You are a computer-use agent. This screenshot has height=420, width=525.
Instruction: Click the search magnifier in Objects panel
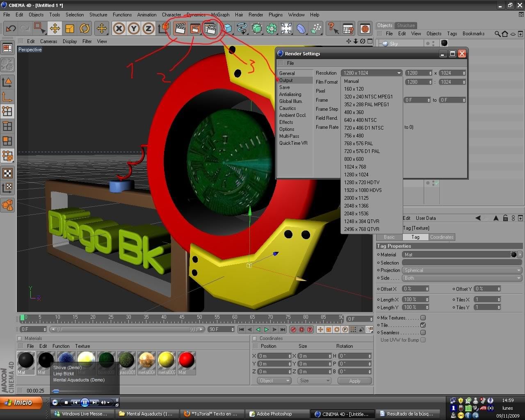[498, 34]
